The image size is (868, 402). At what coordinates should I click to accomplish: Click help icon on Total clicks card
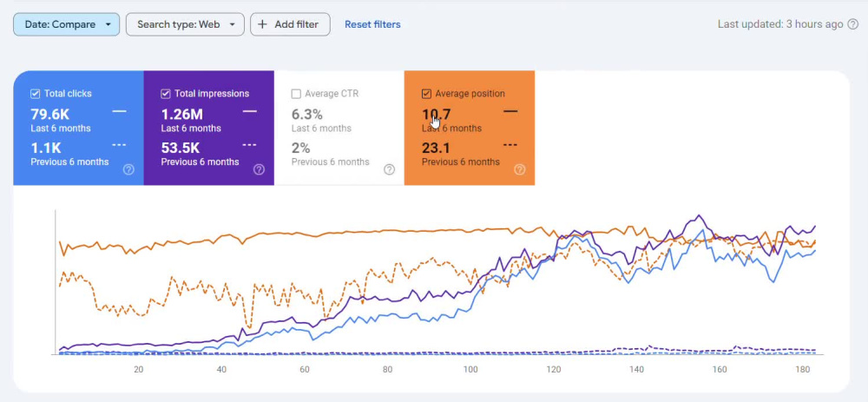pos(128,169)
